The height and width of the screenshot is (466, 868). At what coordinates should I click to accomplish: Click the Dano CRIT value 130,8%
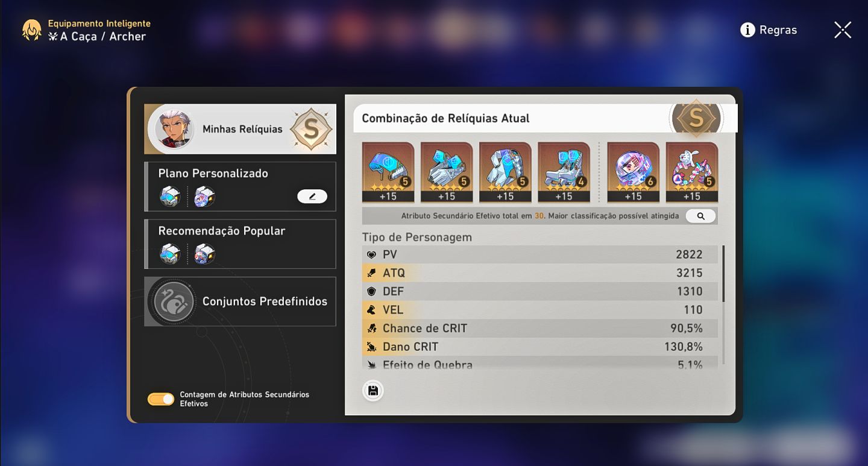point(684,347)
